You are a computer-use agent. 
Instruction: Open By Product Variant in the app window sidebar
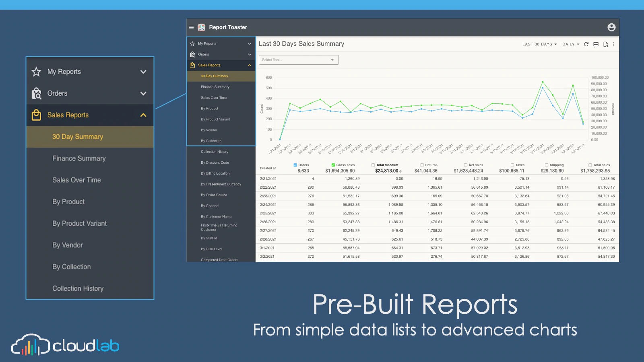coord(221,119)
